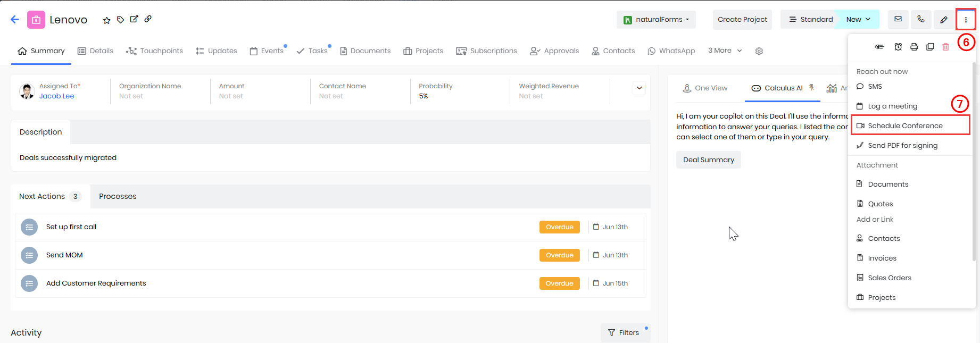The height and width of the screenshot is (343, 980).
Task: Select the Summary tab
Action: (41, 51)
